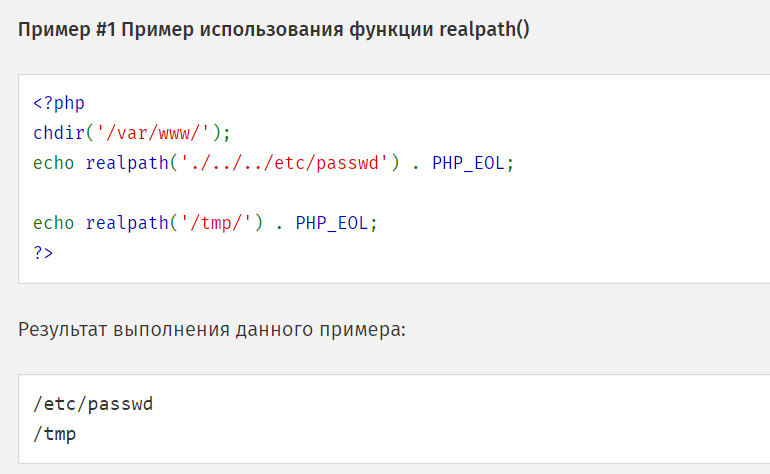Screen dimensions: 770x474
Task: Click the heading "Пример #1" label
Action: click(x=64, y=28)
